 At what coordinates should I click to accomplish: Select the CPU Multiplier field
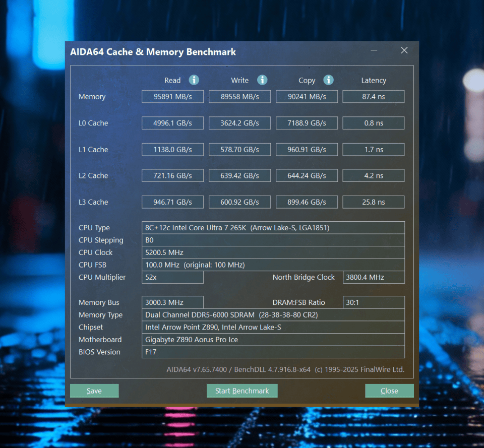click(172, 277)
